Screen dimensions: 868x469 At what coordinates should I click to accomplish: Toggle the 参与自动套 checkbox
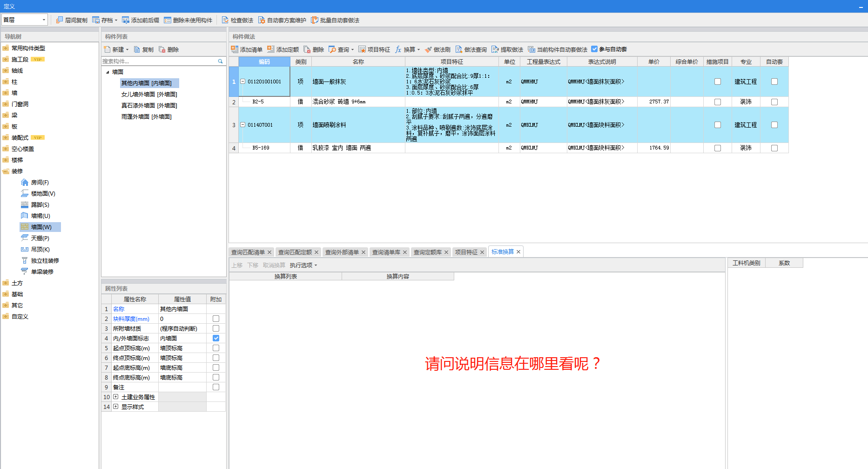pyautogui.click(x=594, y=49)
